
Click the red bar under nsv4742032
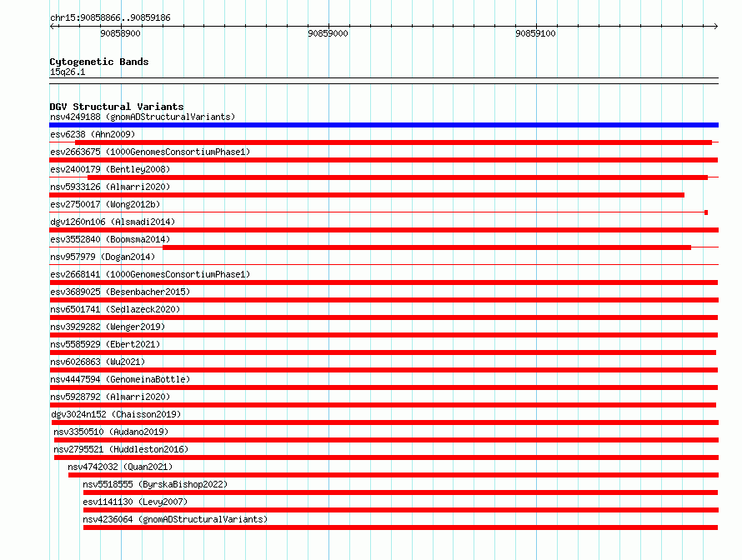pos(394,475)
